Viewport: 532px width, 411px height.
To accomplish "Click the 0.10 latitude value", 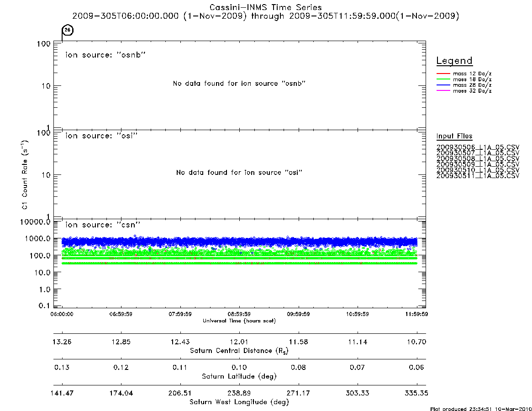I will 239,367.
